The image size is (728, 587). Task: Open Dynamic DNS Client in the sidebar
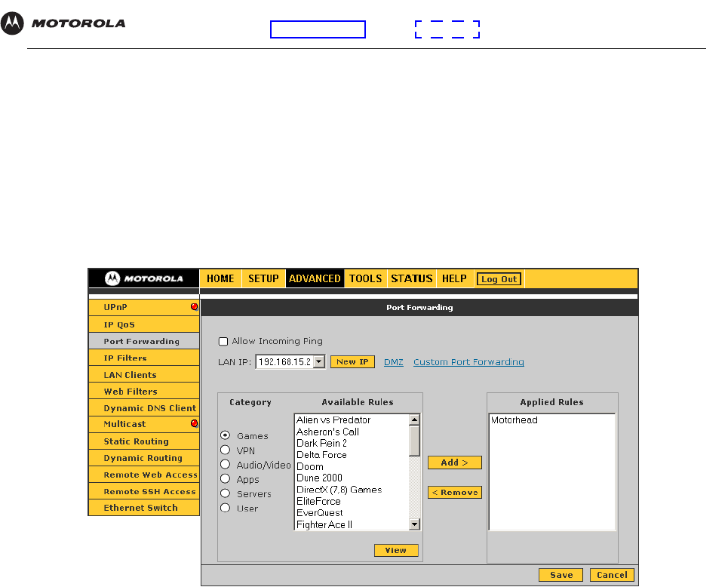[144, 407]
